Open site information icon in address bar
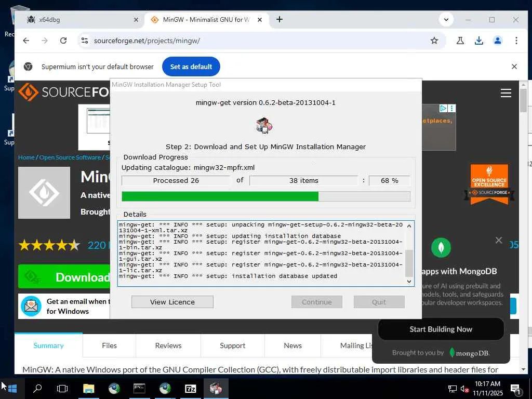The image size is (532, 399). (85, 41)
